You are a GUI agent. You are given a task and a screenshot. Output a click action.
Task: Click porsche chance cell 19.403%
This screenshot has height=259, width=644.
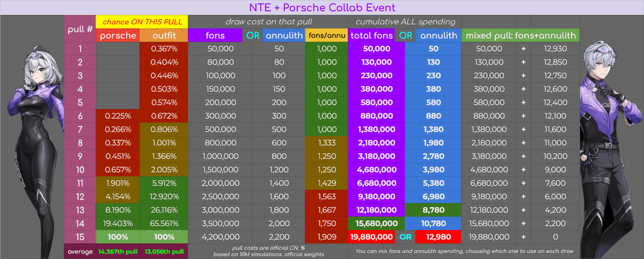(118, 224)
